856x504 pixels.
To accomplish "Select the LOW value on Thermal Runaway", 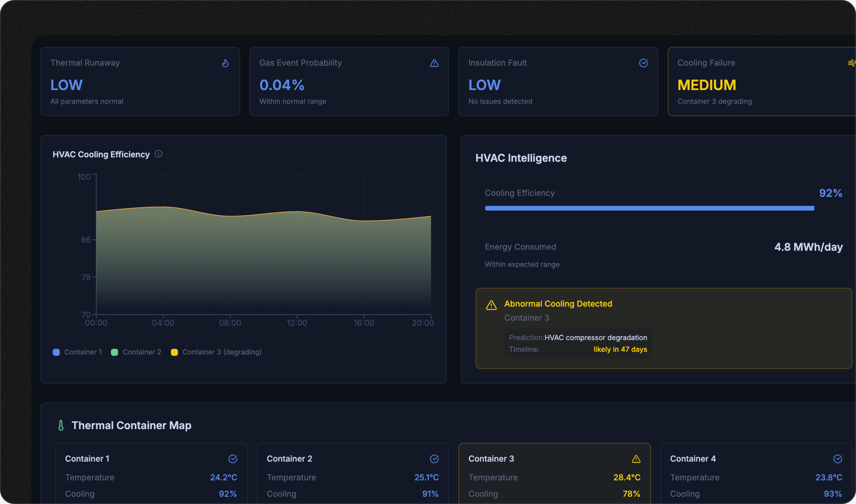I will tap(67, 85).
